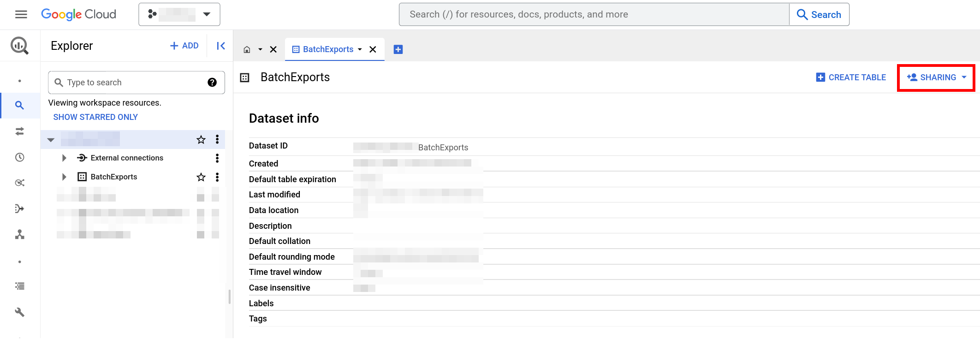The height and width of the screenshot is (339, 980).
Task: Click the 'Dataset ID' label
Action: pos(268,146)
